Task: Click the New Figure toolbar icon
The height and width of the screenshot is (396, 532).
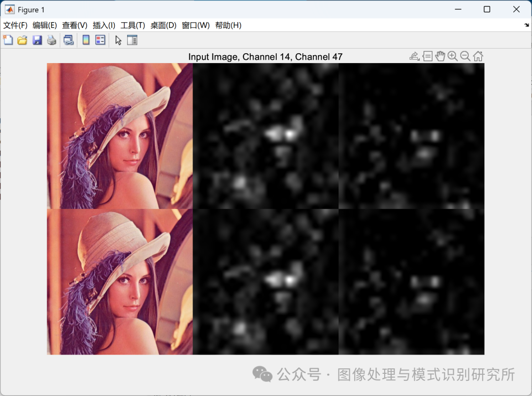Action: [x=8, y=40]
